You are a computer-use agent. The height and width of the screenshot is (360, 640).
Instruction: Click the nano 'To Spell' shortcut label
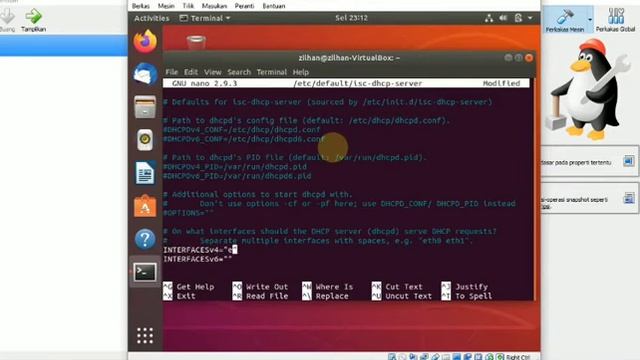point(473,296)
